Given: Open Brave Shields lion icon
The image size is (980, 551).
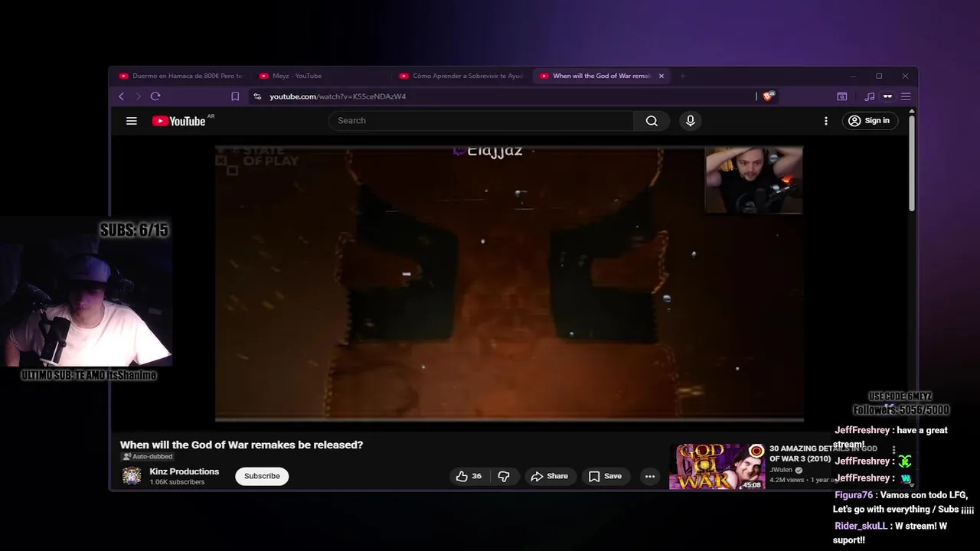Looking at the screenshot, I should tap(768, 96).
